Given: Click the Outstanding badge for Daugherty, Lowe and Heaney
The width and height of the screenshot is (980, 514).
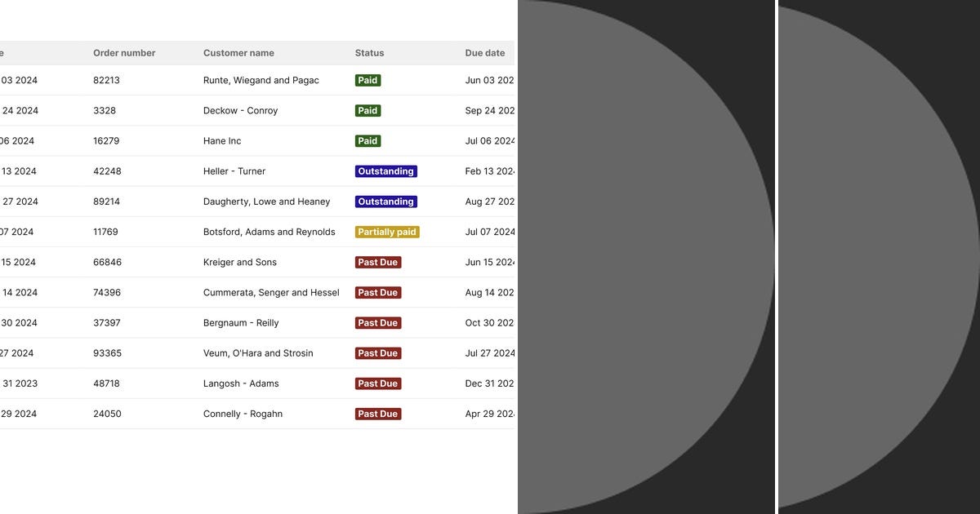Looking at the screenshot, I should point(385,201).
